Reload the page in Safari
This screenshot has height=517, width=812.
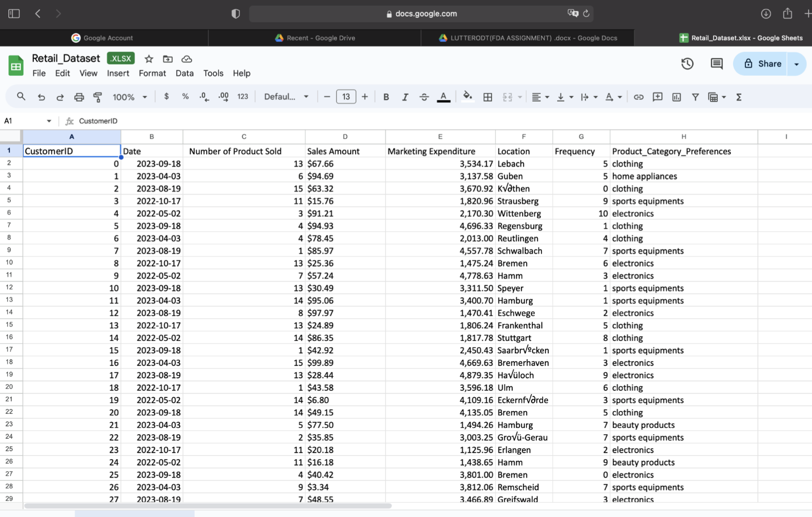pos(586,13)
